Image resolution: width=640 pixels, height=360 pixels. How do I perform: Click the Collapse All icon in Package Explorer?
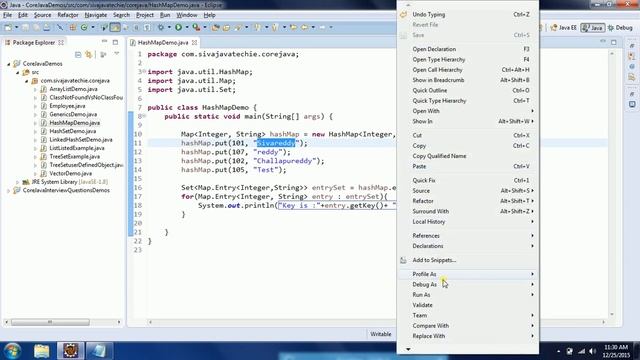pos(78,54)
